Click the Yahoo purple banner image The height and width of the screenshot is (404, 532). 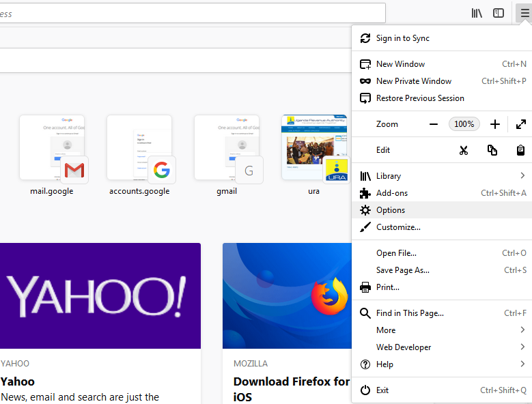(100, 295)
